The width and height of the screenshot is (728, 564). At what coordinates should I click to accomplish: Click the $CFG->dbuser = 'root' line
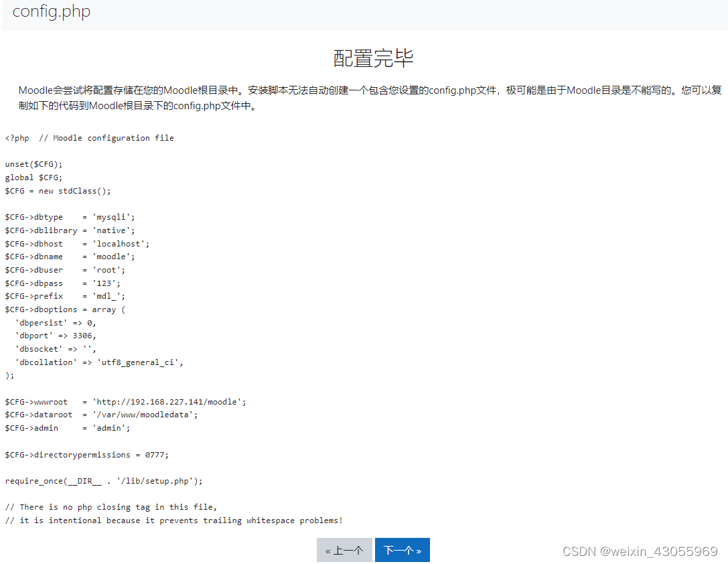[x=65, y=270]
